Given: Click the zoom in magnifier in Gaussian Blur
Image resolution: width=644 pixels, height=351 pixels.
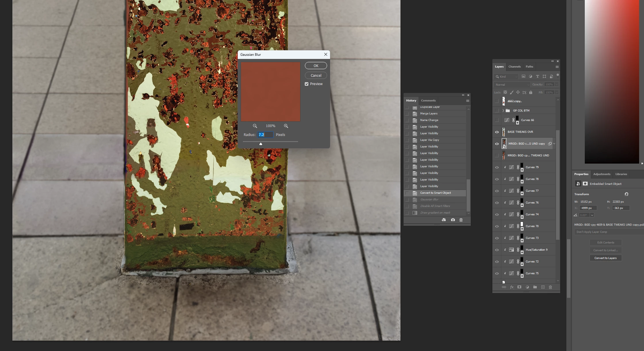Looking at the screenshot, I should pyautogui.click(x=286, y=126).
